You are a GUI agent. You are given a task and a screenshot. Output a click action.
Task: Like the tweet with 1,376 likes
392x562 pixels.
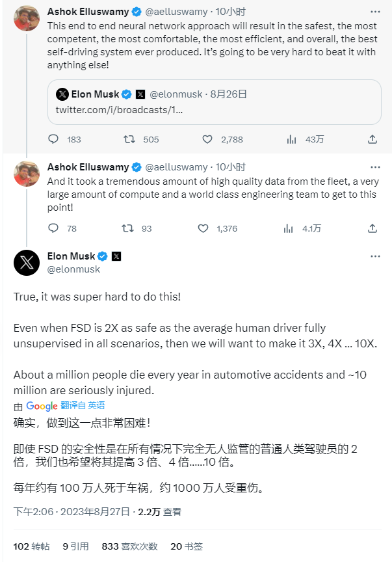[x=203, y=228]
